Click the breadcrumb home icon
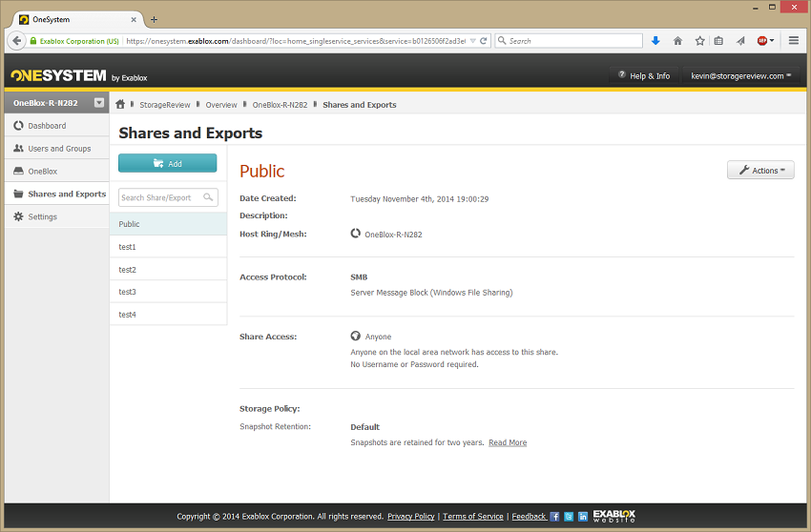 coord(120,105)
